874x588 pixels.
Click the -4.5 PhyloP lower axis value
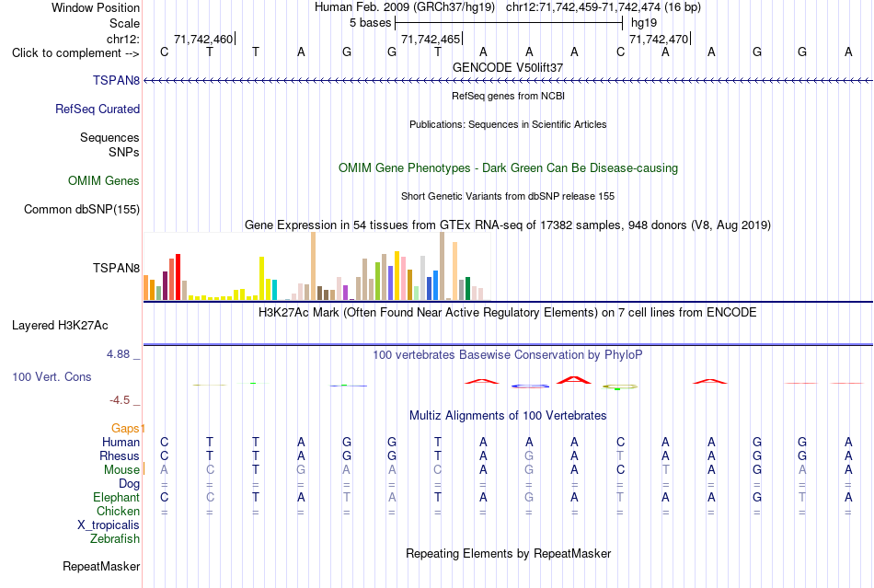(x=120, y=399)
